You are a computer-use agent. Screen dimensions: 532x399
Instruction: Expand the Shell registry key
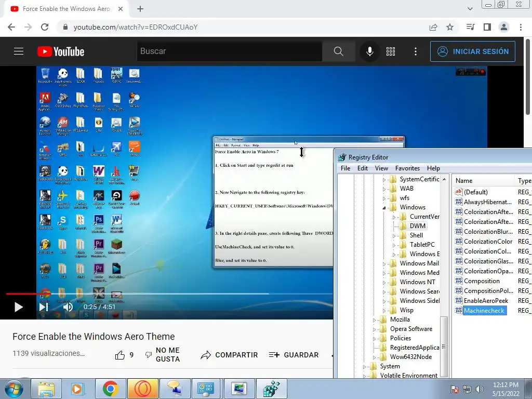[394, 236]
